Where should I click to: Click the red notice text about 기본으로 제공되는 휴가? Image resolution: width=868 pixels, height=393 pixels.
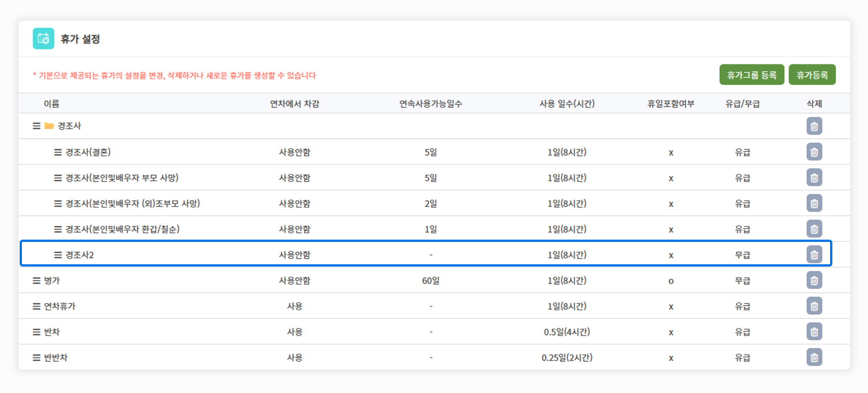(174, 75)
